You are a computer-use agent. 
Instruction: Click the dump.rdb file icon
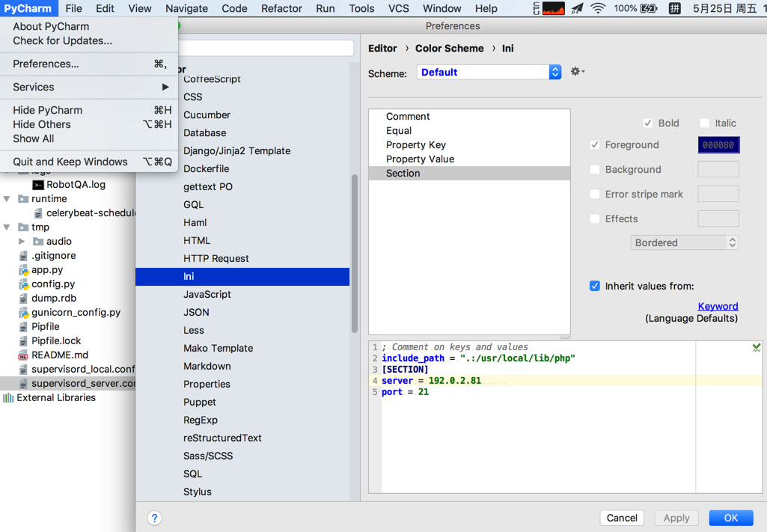click(23, 299)
